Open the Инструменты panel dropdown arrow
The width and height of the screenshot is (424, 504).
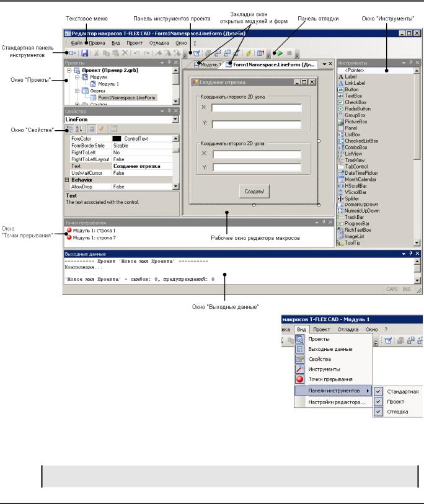(x=404, y=63)
